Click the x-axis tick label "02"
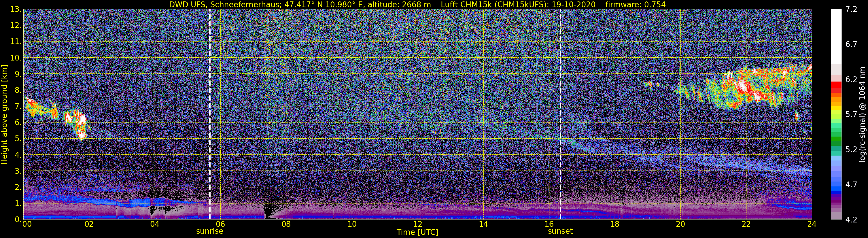The image size is (868, 238). (89, 224)
